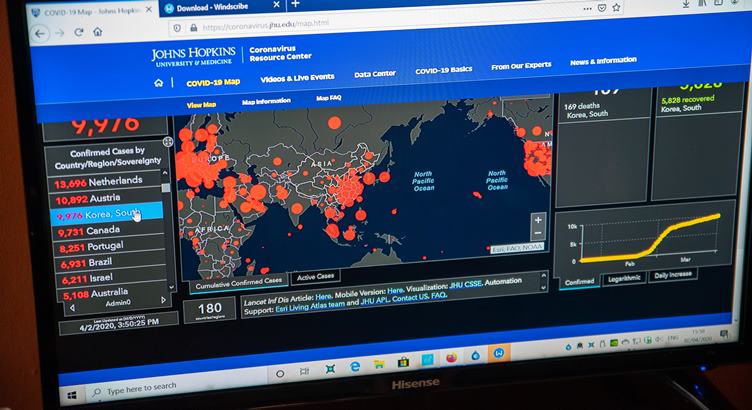Click the Admin0 right arrow
Screen dimensions: 752x410
[x=163, y=300]
